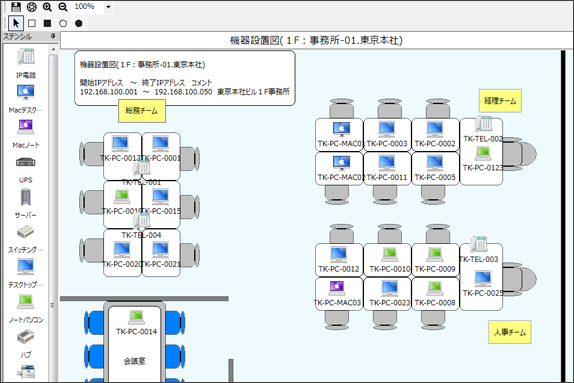The width and height of the screenshot is (574, 383).
Task: Select laptop TK-PC-0014 in meeting room
Action: [137, 317]
